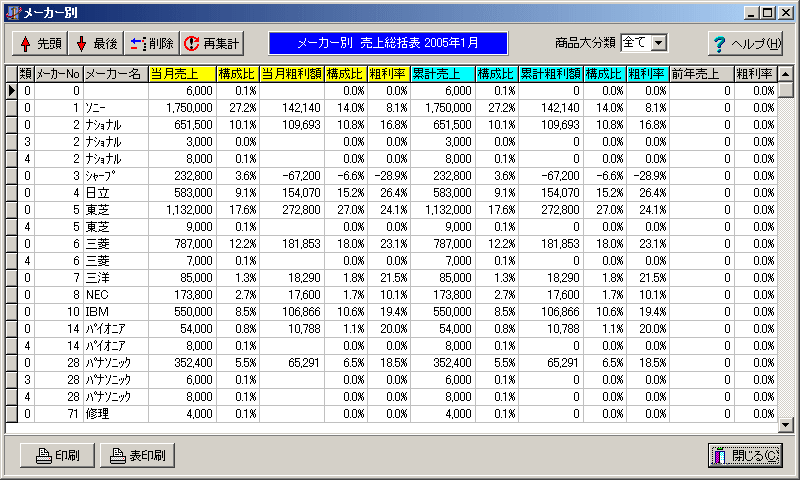
Task: Click the 修理 maker name cell
Action: click(x=116, y=414)
